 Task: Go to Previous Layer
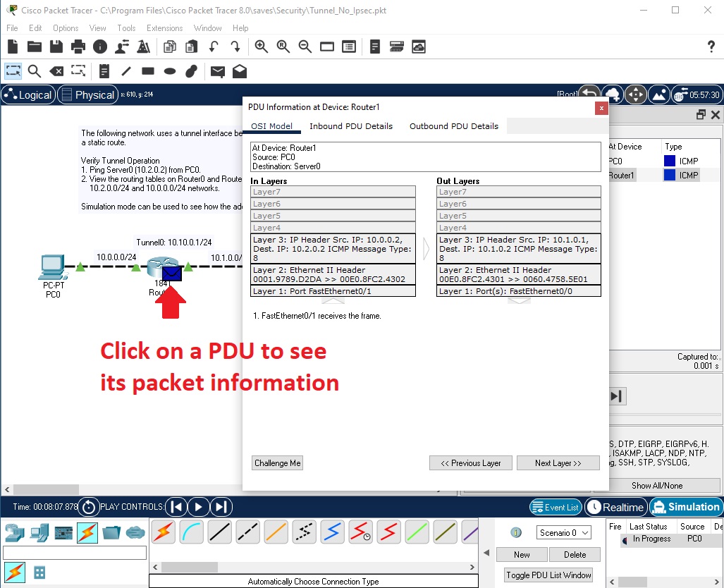point(470,463)
